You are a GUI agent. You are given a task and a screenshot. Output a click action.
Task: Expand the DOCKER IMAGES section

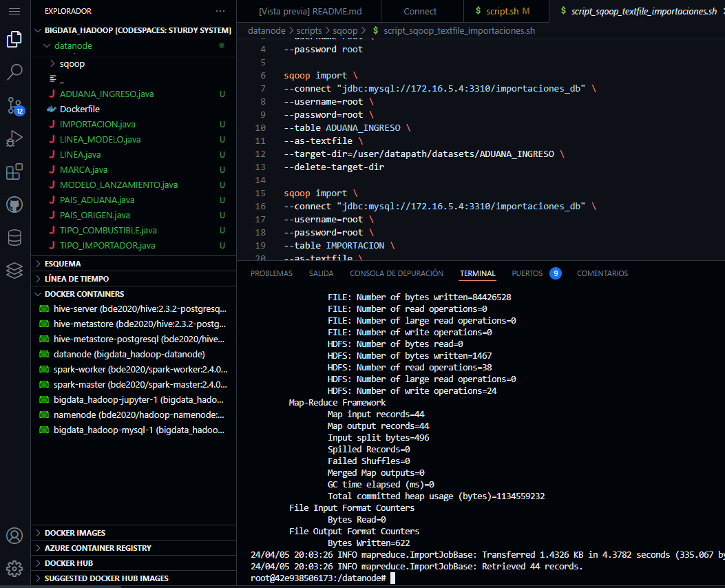pos(74,533)
